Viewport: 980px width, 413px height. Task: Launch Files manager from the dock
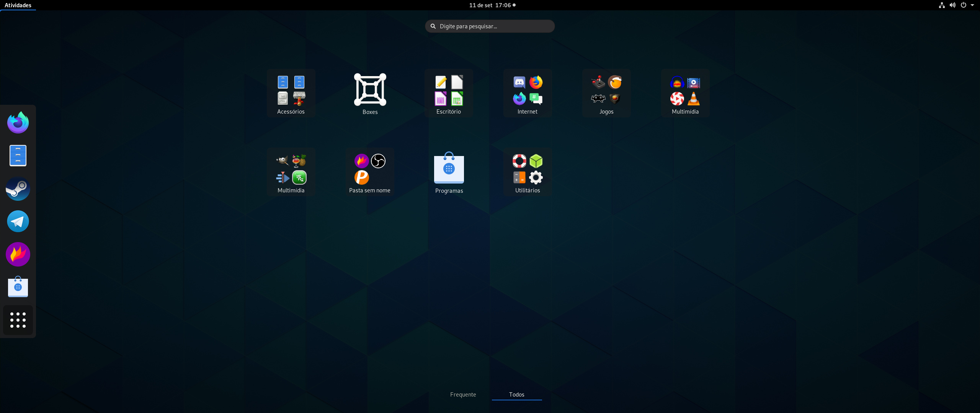[18, 156]
